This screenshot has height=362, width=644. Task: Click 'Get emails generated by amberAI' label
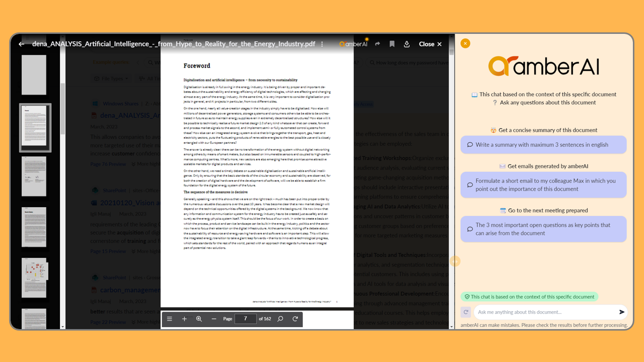pyautogui.click(x=547, y=166)
